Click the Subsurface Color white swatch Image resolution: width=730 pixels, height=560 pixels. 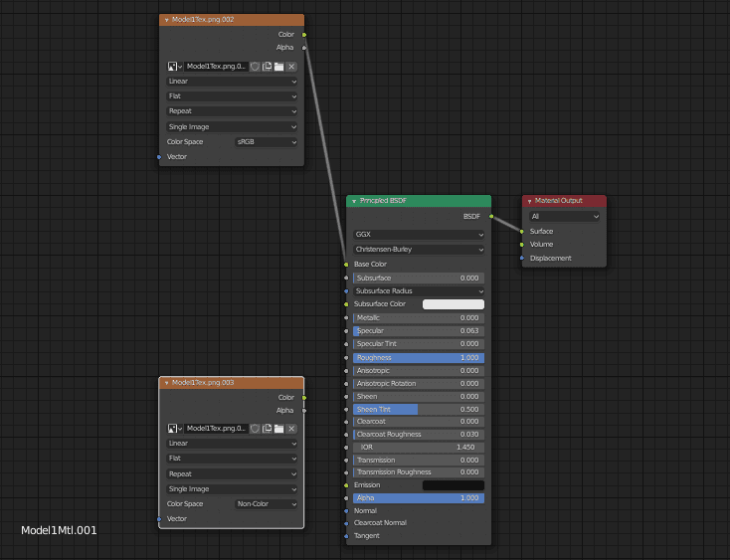[x=453, y=304]
